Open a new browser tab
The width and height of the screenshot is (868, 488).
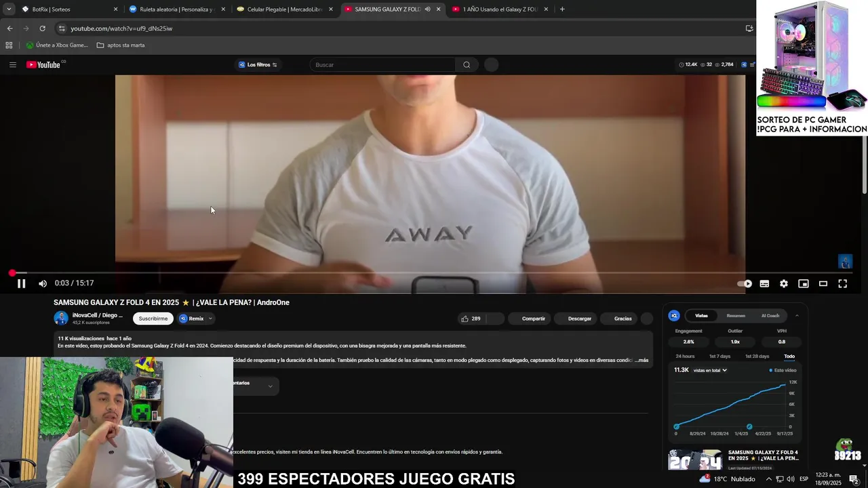(x=562, y=9)
